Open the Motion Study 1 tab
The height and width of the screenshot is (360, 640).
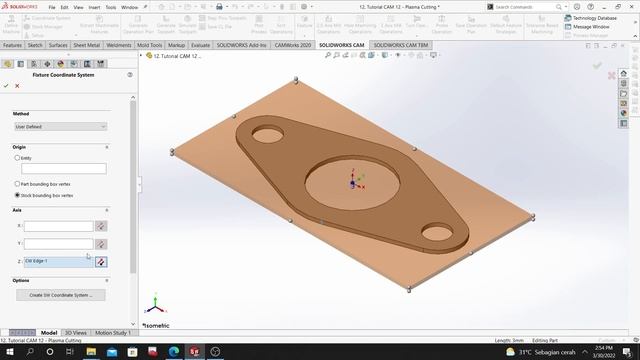113,333
